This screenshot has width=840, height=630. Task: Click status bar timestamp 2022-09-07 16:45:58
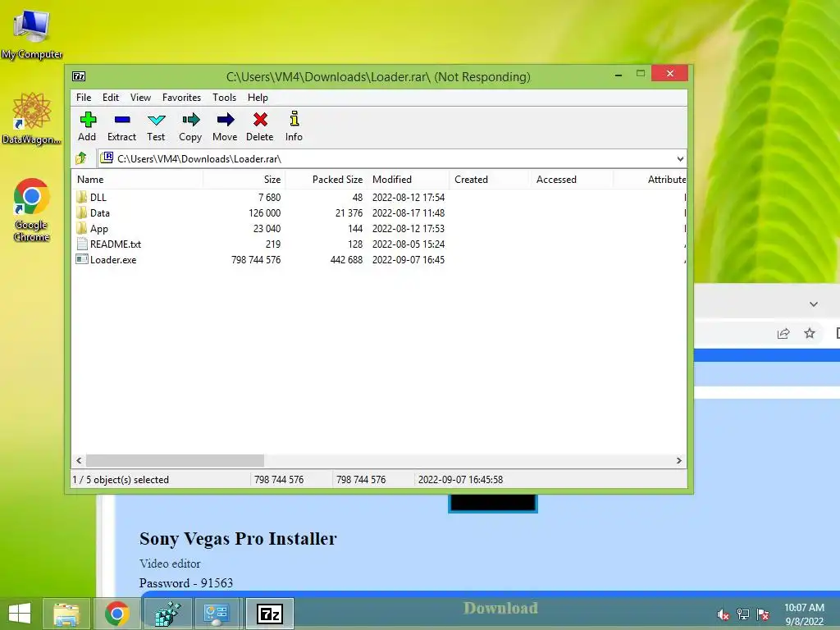coord(461,479)
